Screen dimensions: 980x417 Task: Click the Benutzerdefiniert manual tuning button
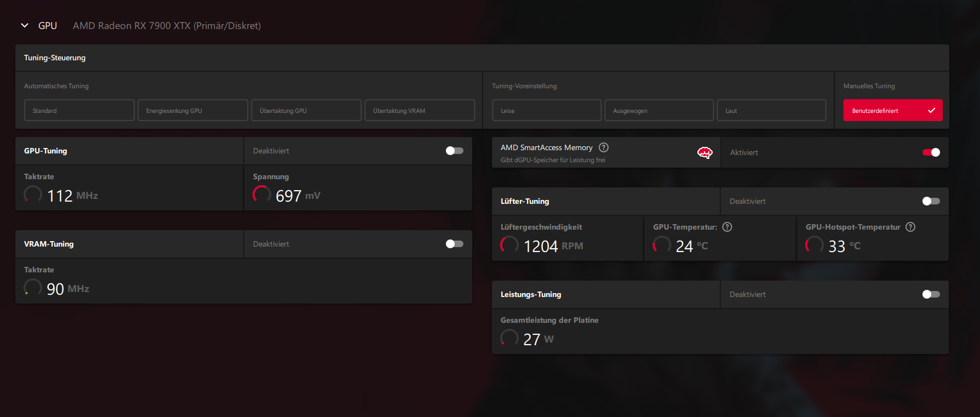893,110
